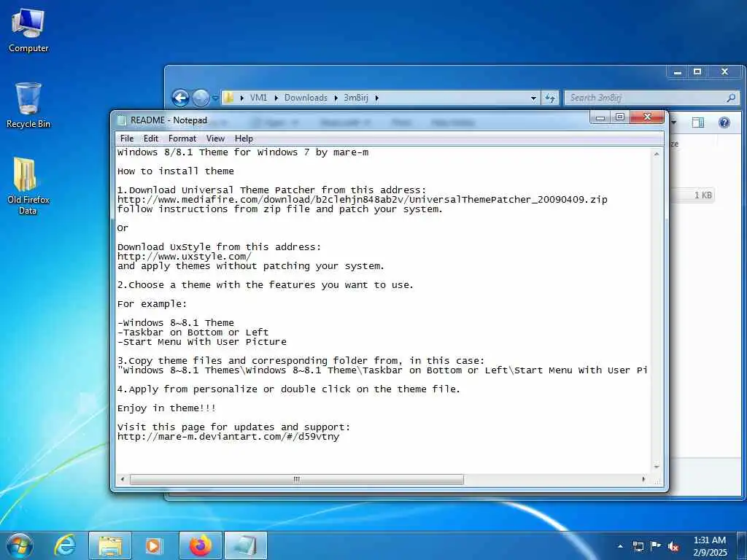Select Downloads in the Explorer breadcrumb

[x=306, y=98]
